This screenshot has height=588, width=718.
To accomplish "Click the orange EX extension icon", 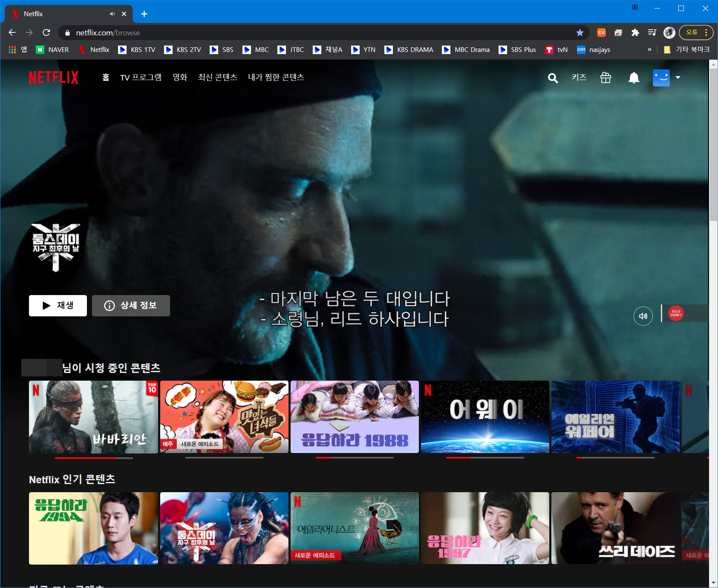I will 601,32.
